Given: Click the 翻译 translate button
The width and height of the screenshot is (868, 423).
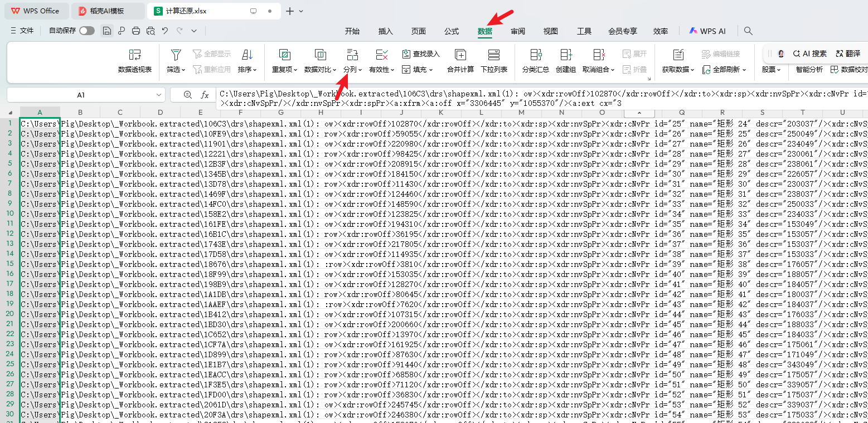Looking at the screenshot, I should point(848,54).
